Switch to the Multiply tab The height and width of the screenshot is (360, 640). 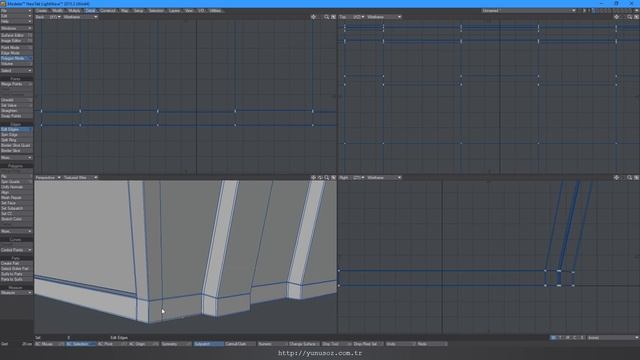pyautogui.click(x=74, y=11)
